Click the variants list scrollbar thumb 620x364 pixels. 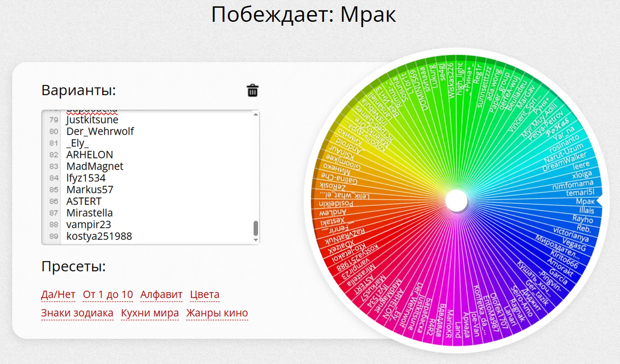point(256,228)
